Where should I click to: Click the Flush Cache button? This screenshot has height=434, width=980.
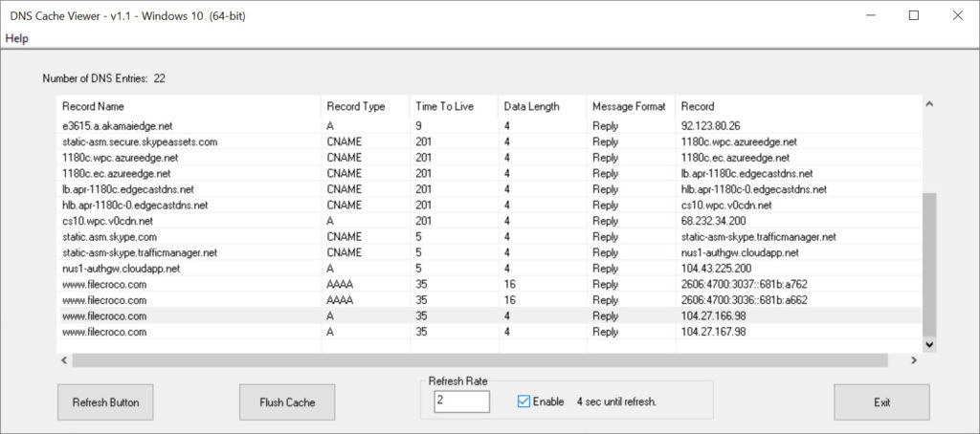coord(287,402)
